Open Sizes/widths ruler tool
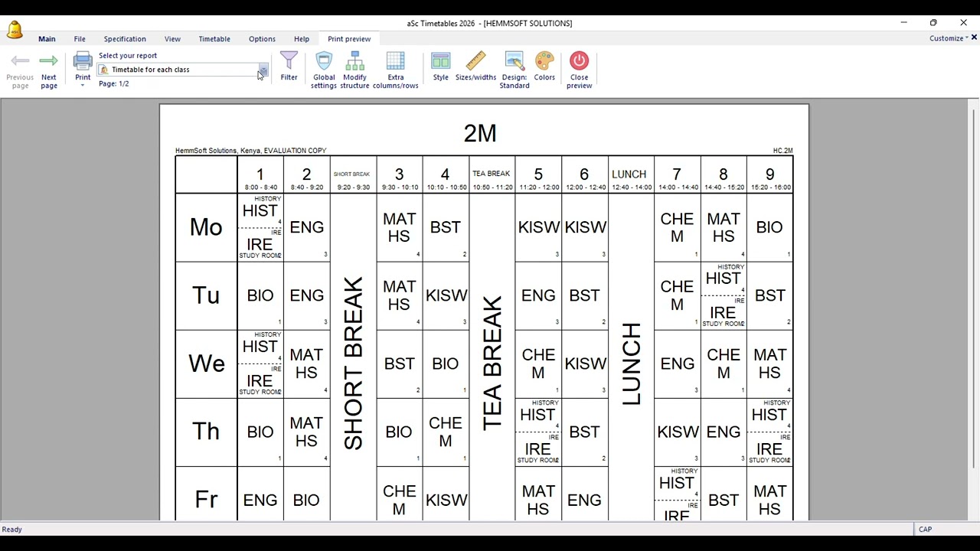 pyautogui.click(x=475, y=67)
